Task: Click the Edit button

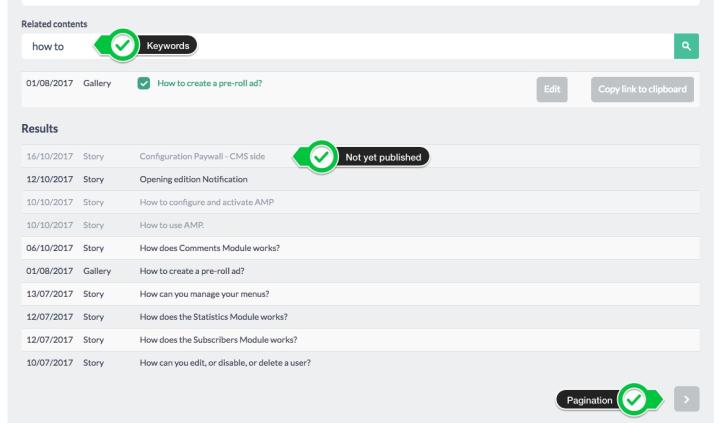Action: (551, 89)
